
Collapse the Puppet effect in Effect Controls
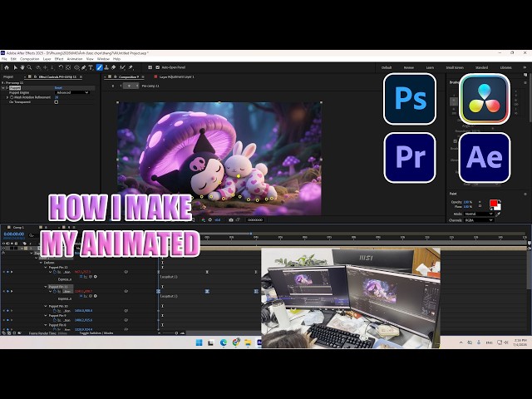tap(3, 88)
